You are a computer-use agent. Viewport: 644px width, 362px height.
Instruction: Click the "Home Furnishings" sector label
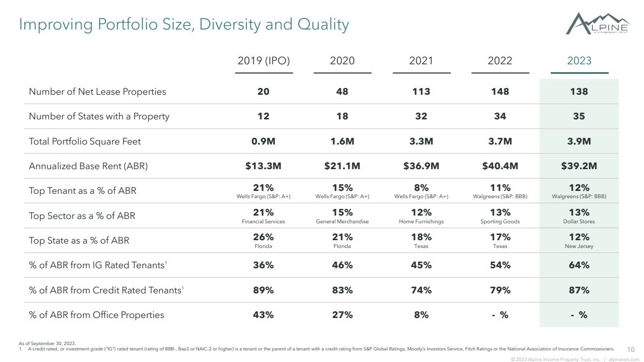point(421,221)
